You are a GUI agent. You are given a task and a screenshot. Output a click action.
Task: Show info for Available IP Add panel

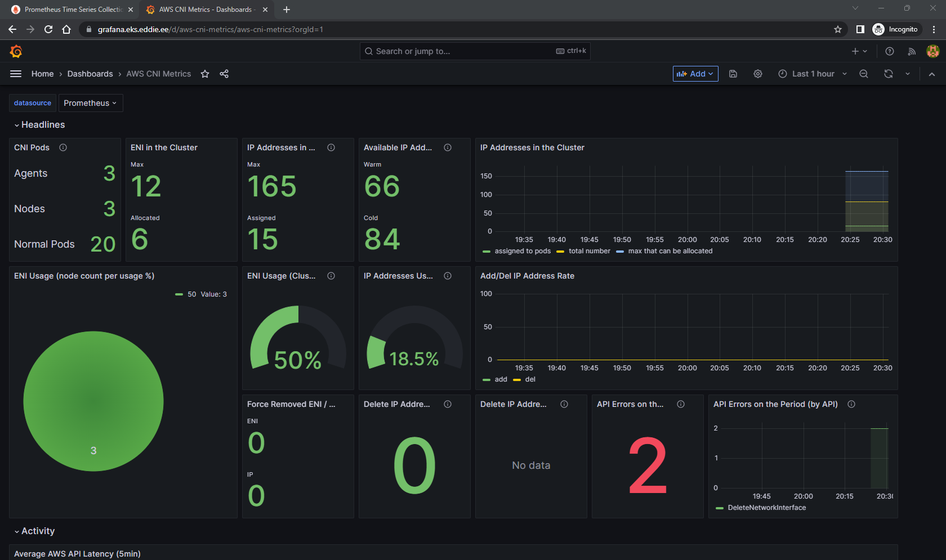click(448, 147)
